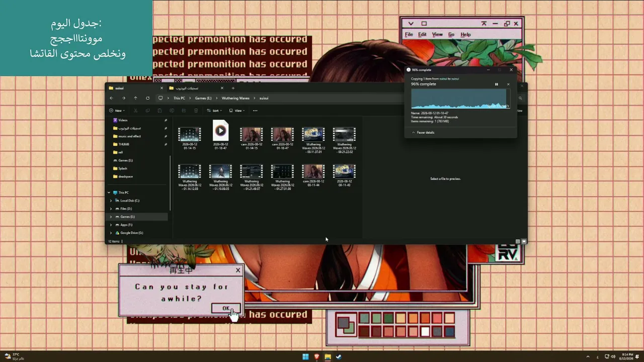Click the Share icon in Explorer toolbar

click(x=184, y=111)
